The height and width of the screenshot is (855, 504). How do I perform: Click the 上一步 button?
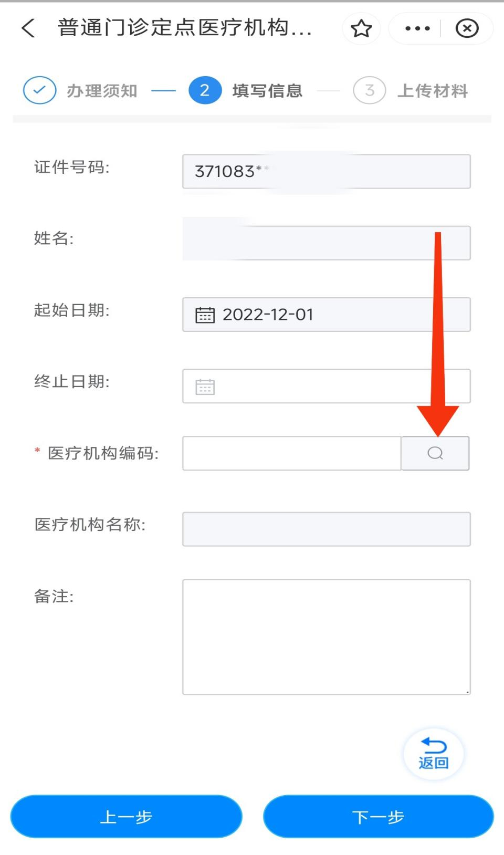126,817
